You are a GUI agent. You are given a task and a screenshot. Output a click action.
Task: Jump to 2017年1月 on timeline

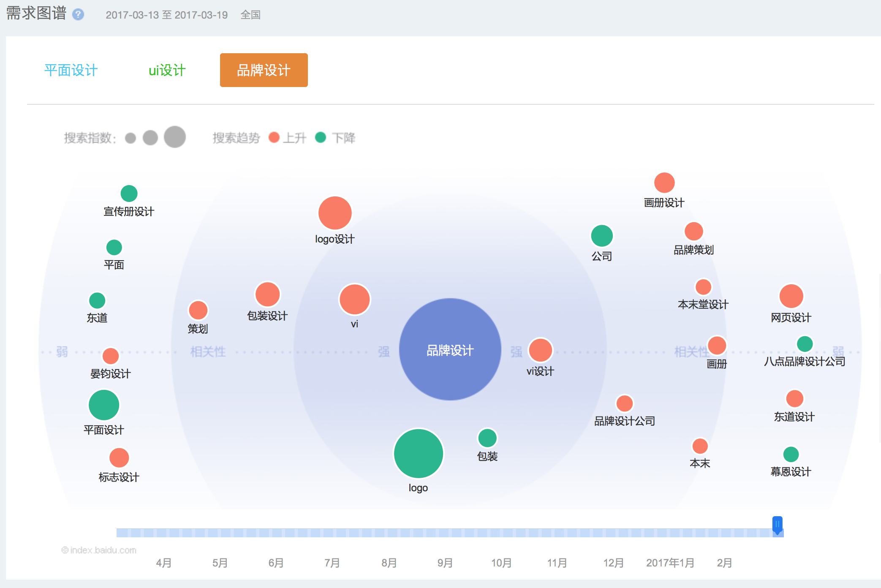[670, 563]
